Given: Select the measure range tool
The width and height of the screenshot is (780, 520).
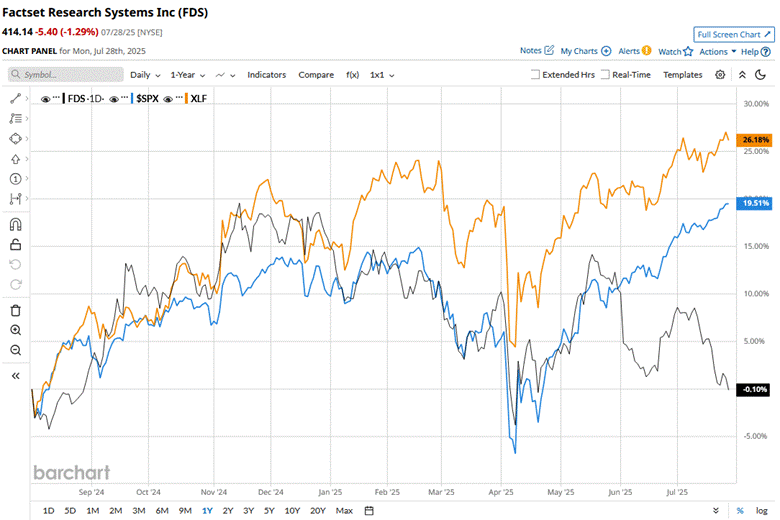Looking at the screenshot, I should coord(15,199).
